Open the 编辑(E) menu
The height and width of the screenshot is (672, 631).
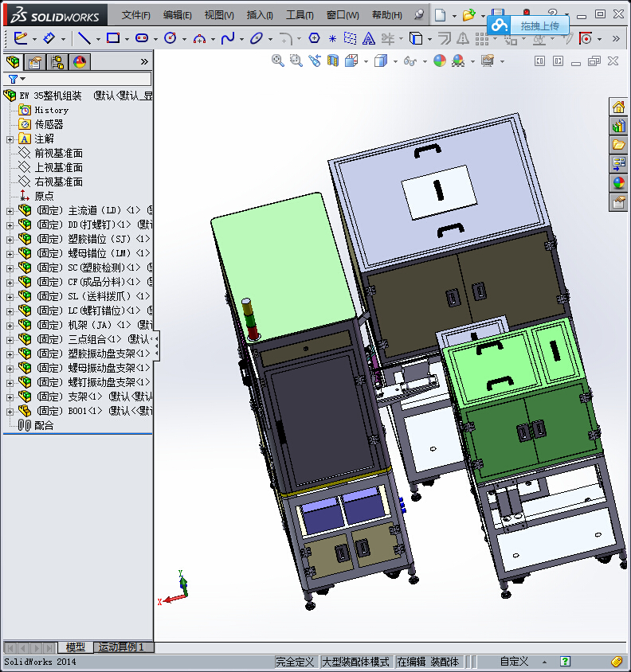click(x=177, y=15)
